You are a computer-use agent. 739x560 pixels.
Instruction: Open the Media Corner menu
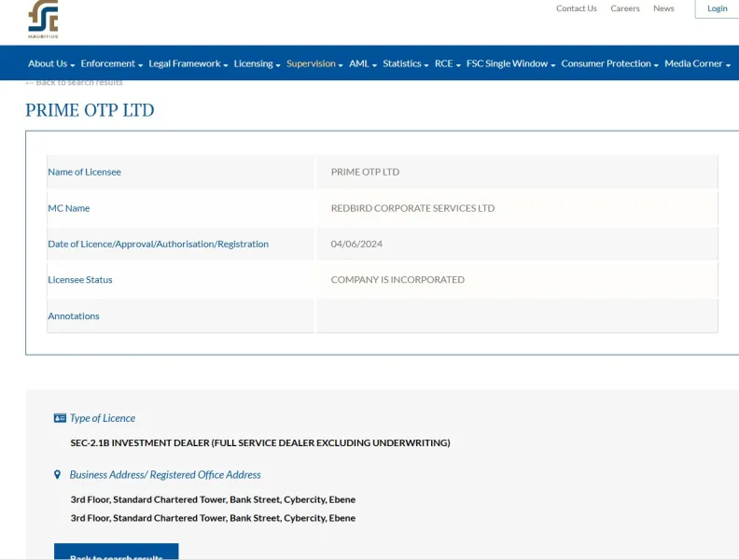(x=697, y=63)
